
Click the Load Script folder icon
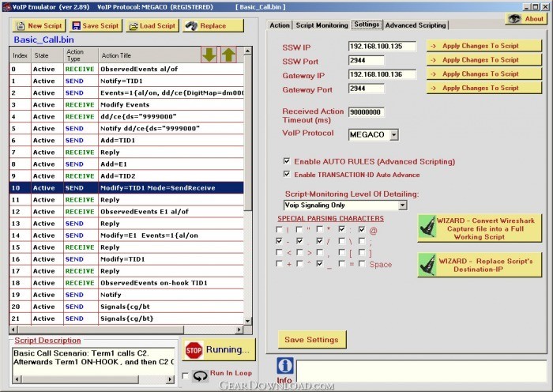(134, 26)
